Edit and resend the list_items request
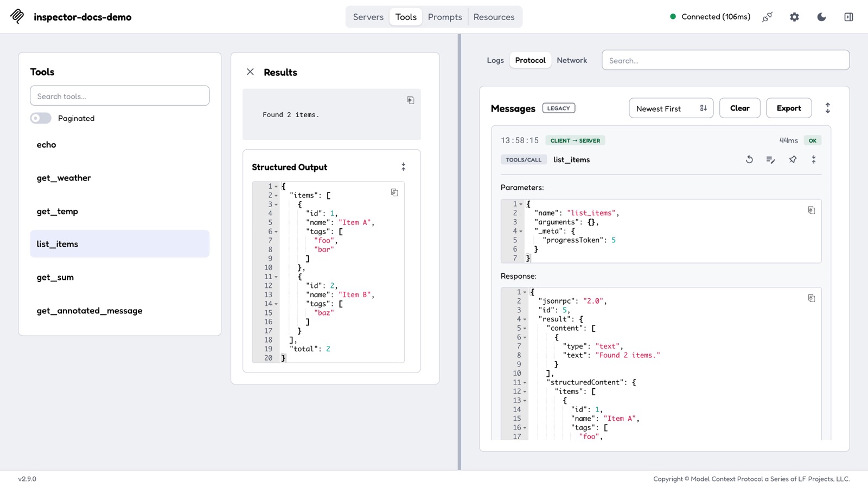 [770, 159]
